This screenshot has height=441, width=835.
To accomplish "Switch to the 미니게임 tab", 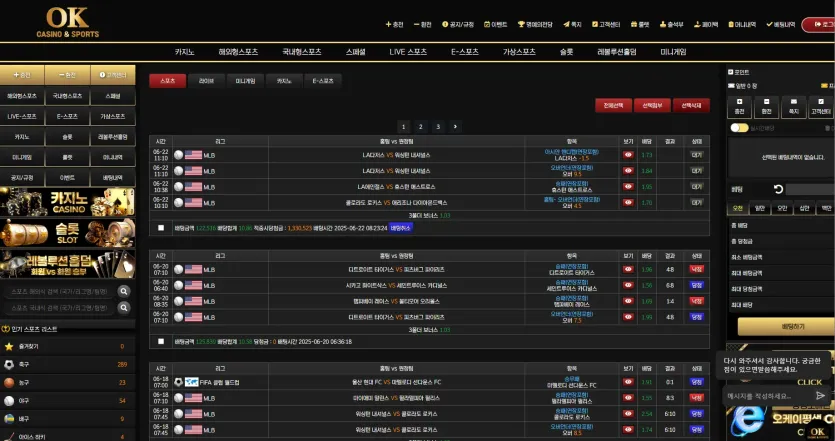I will point(245,81).
